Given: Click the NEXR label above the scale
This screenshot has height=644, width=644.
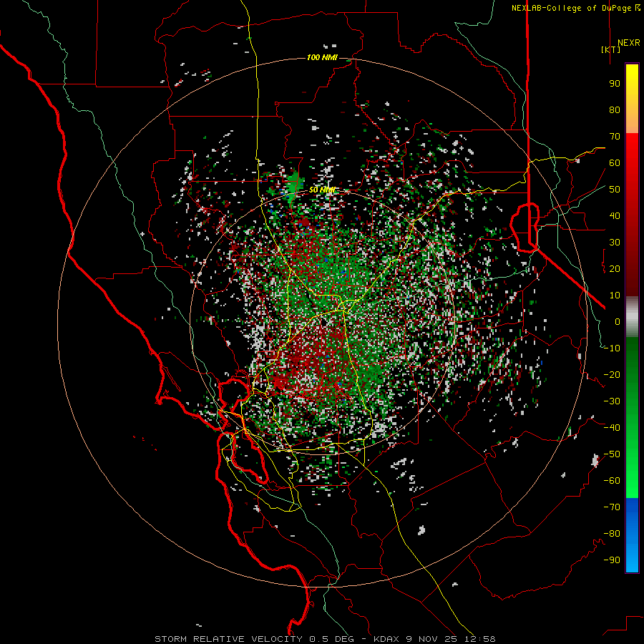Looking at the screenshot, I should pos(628,43).
